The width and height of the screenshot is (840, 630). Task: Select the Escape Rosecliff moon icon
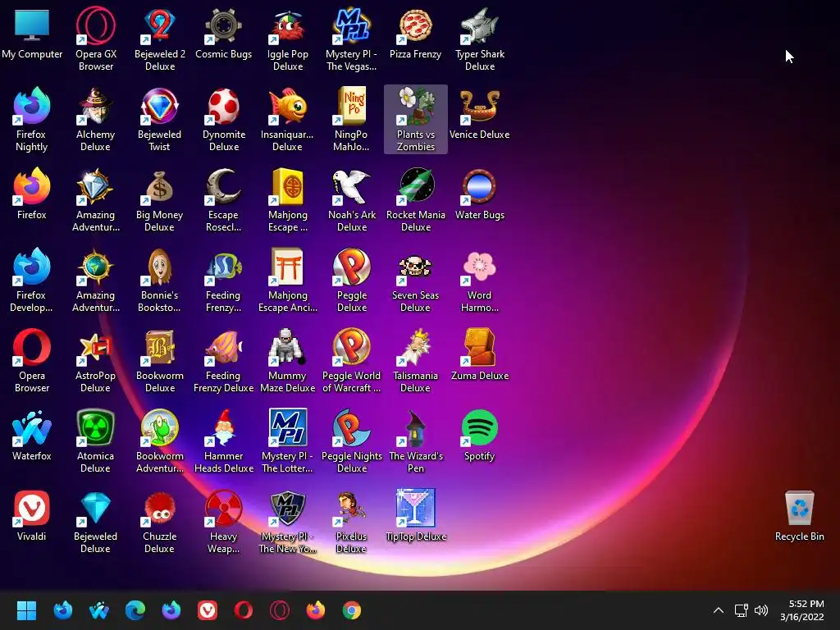tap(223, 199)
